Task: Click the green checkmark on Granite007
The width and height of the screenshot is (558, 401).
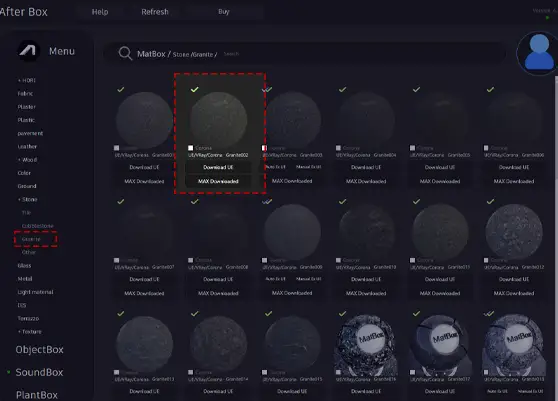Action: click(121, 201)
